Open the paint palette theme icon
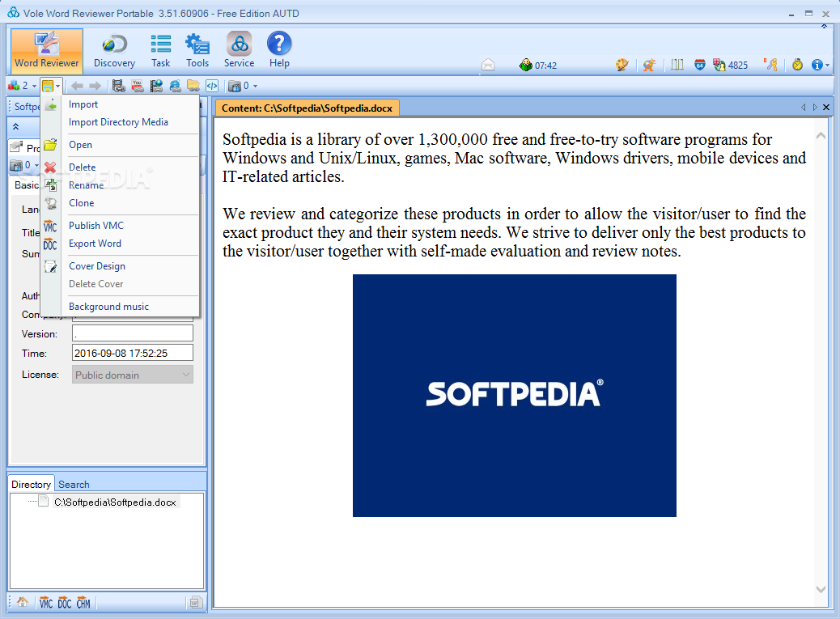This screenshot has height=619, width=840. click(x=622, y=65)
